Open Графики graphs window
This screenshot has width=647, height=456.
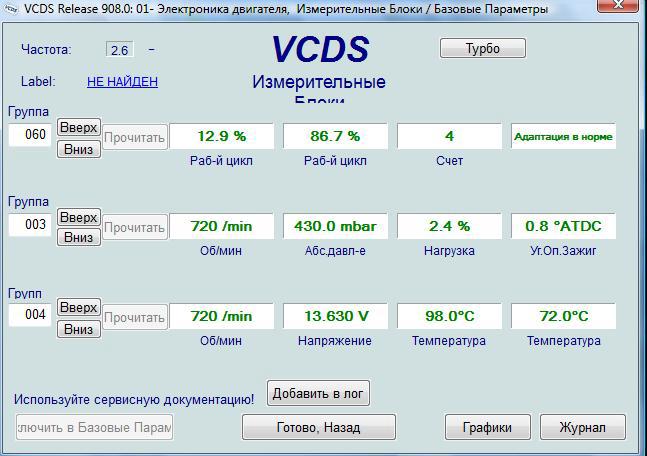point(487,427)
